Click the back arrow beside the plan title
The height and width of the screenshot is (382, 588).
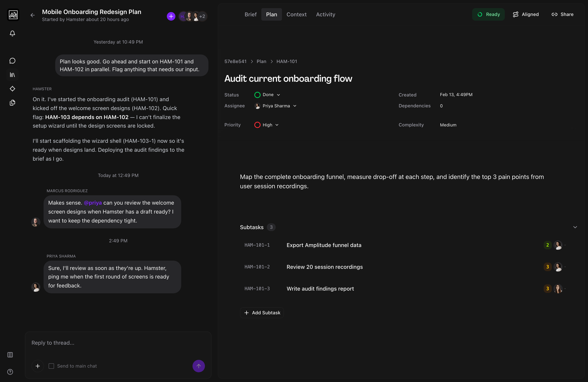pos(33,15)
